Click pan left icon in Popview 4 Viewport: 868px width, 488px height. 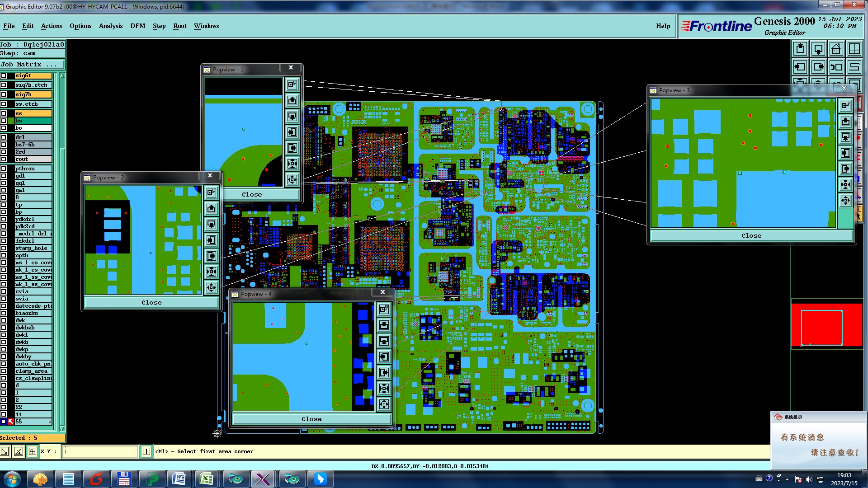coord(384,357)
